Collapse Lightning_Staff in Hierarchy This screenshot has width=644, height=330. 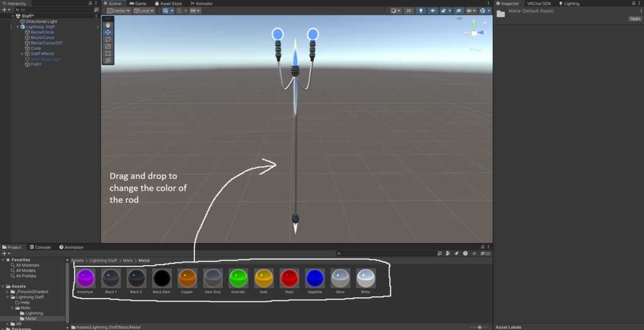(18, 26)
